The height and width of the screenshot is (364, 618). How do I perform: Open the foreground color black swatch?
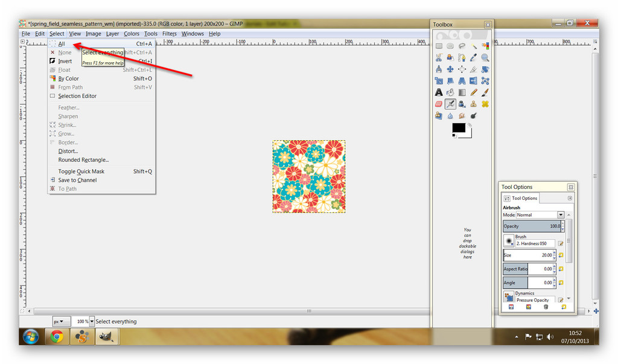(459, 128)
